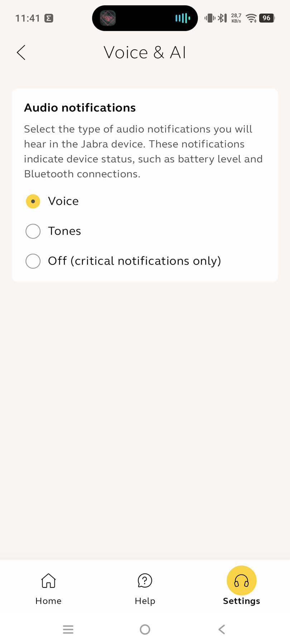Tap the Home tab label
Viewport: 290px width, 644px height.
pyautogui.click(x=48, y=601)
